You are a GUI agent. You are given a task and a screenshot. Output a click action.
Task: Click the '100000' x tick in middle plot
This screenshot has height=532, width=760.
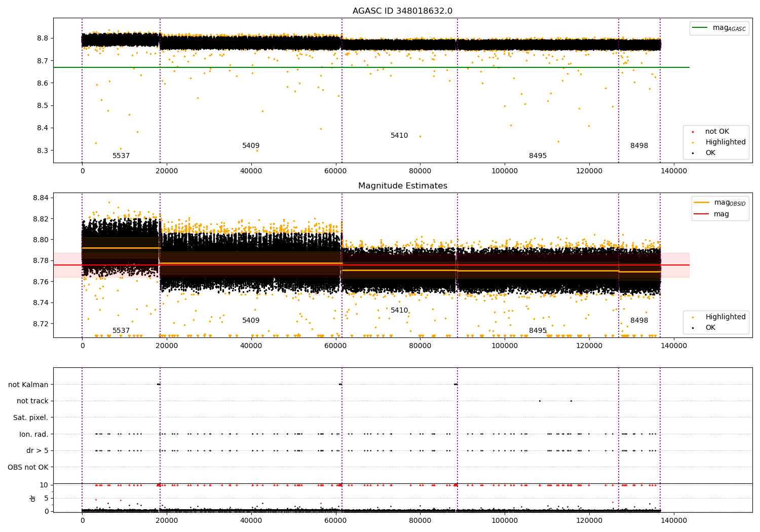505,346
